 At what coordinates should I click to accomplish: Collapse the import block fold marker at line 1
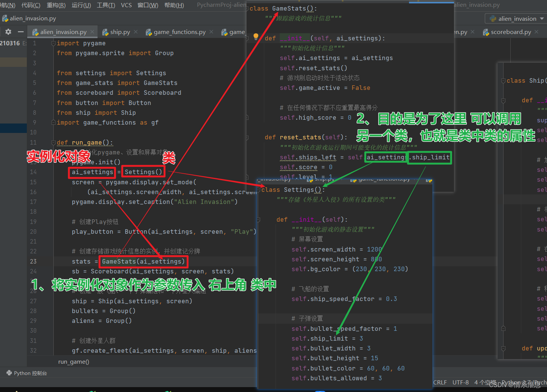click(53, 43)
